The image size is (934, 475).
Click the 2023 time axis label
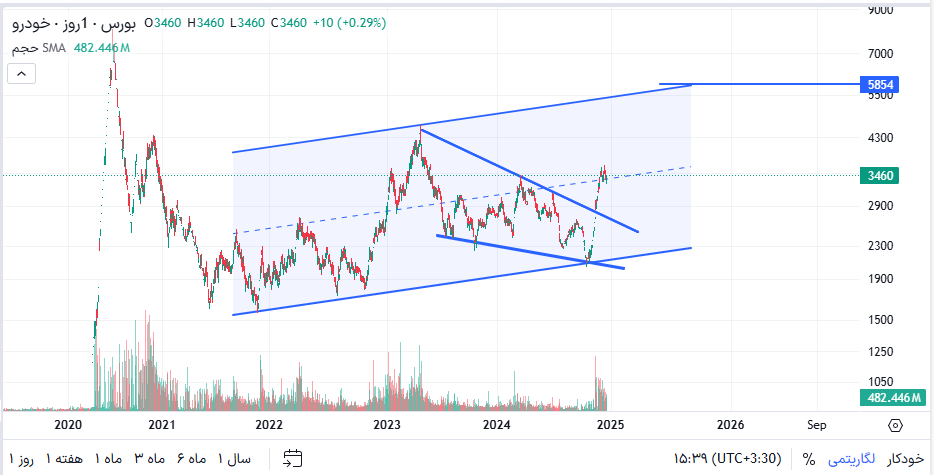coord(387,425)
